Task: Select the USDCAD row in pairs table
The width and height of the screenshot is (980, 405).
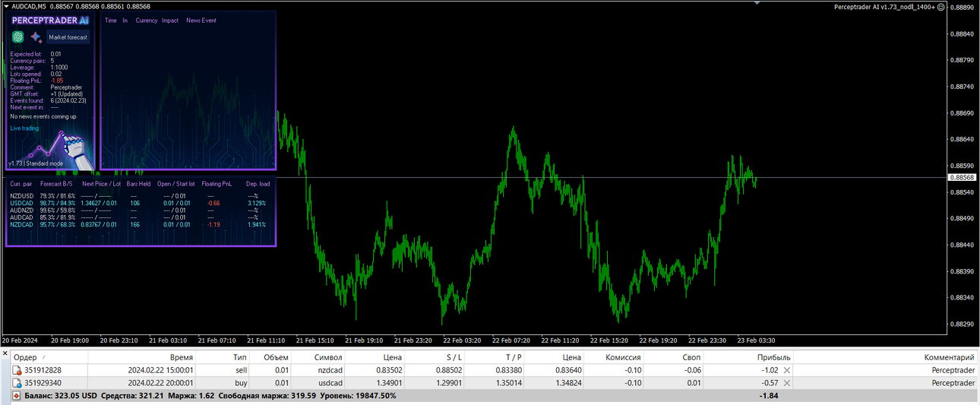Action: [x=140, y=203]
